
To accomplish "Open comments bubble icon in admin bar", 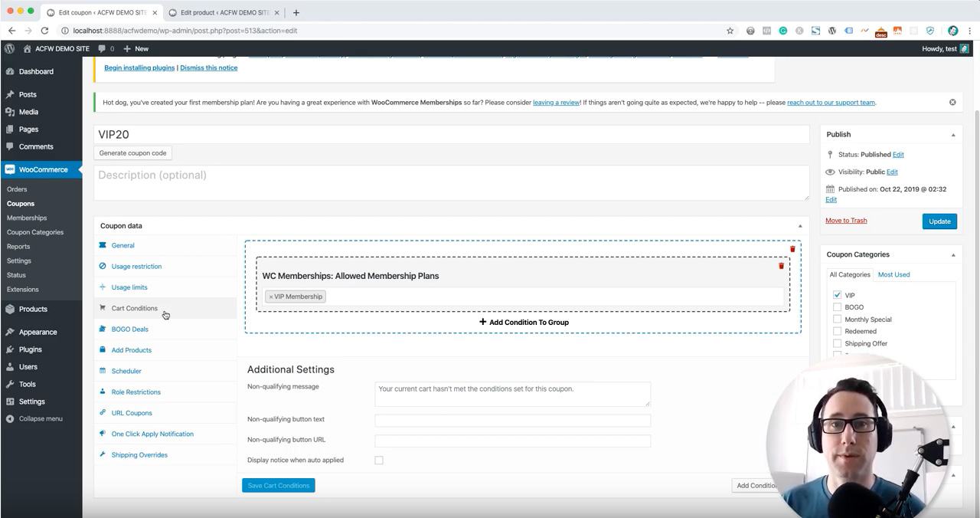I will (x=103, y=48).
